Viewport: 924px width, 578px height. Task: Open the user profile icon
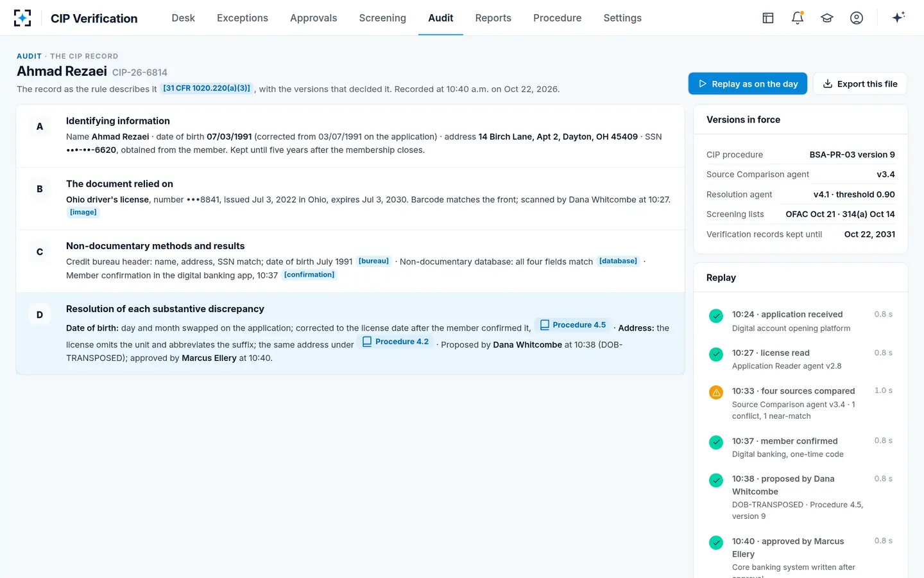click(857, 18)
